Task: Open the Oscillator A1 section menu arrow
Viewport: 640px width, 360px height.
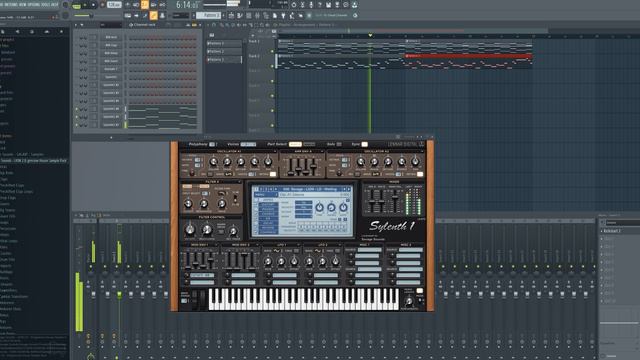Action: (x=275, y=151)
